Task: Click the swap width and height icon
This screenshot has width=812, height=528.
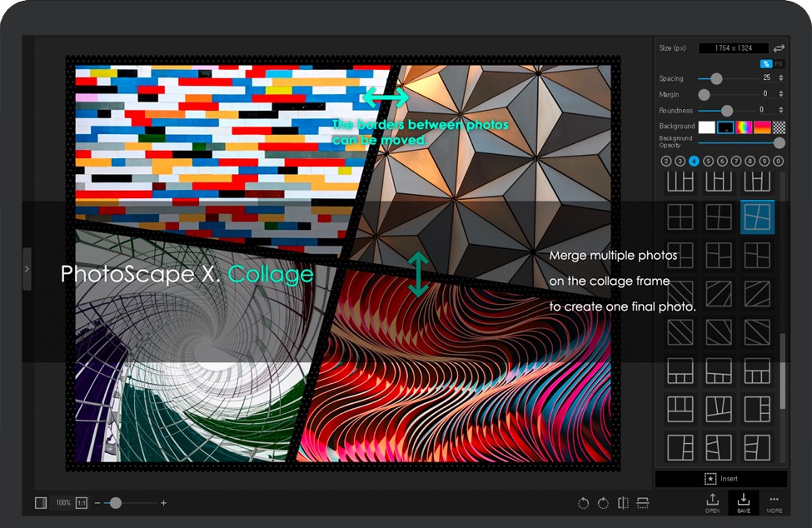Action: (779, 48)
